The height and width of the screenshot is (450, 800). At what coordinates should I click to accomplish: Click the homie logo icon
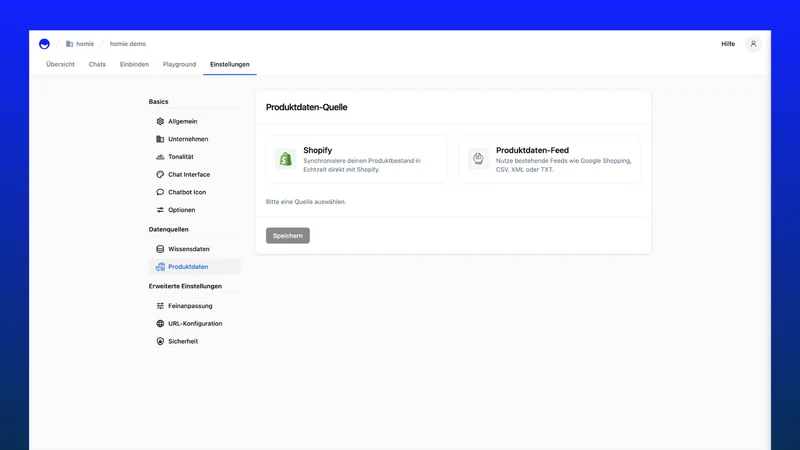(44, 44)
